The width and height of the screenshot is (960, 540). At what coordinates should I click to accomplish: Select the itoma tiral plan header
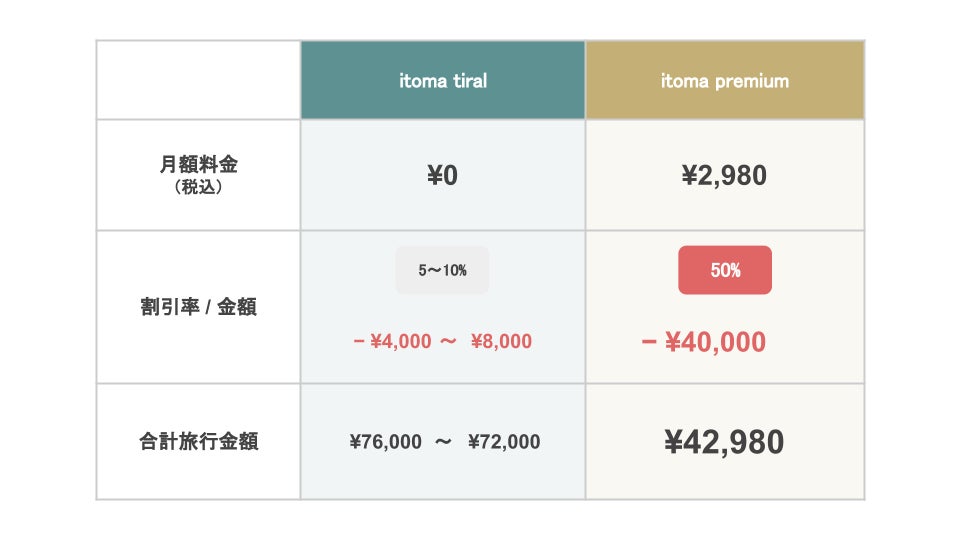442,81
